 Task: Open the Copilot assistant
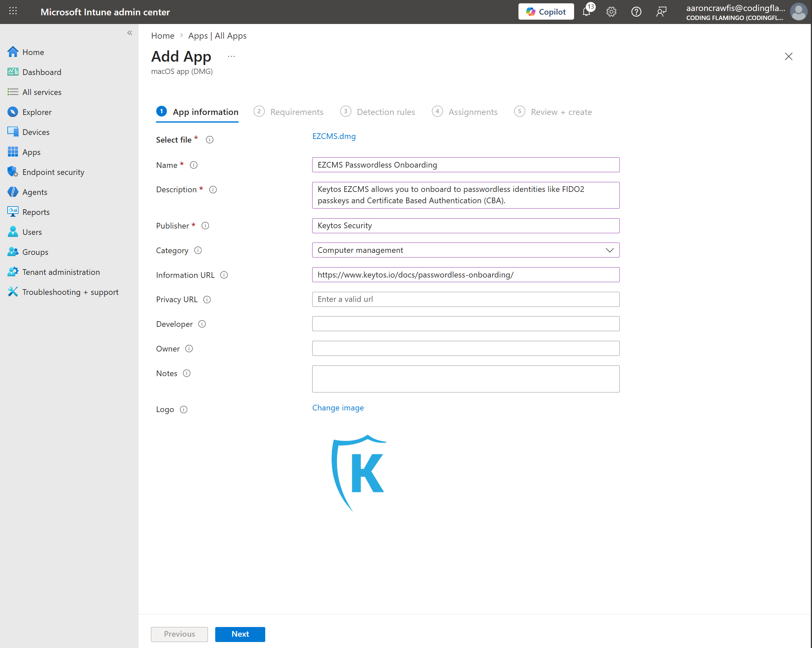click(x=546, y=12)
